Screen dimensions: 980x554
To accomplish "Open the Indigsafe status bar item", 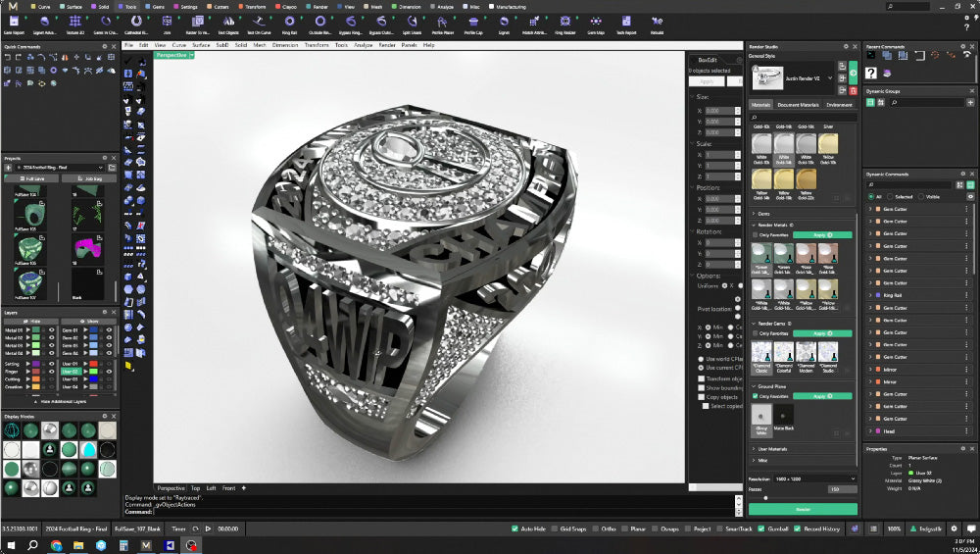I will click(x=926, y=529).
